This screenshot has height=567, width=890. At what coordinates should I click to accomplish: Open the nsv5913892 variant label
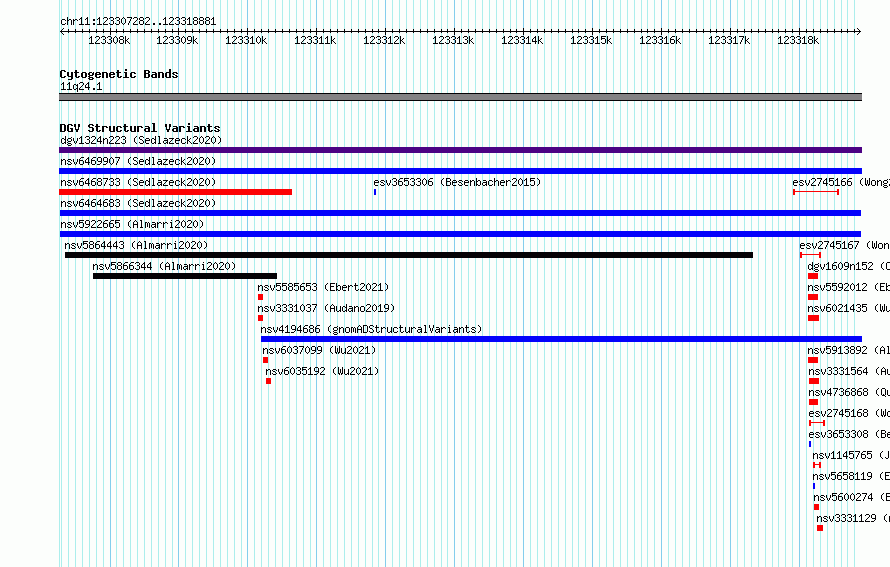(849, 350)
